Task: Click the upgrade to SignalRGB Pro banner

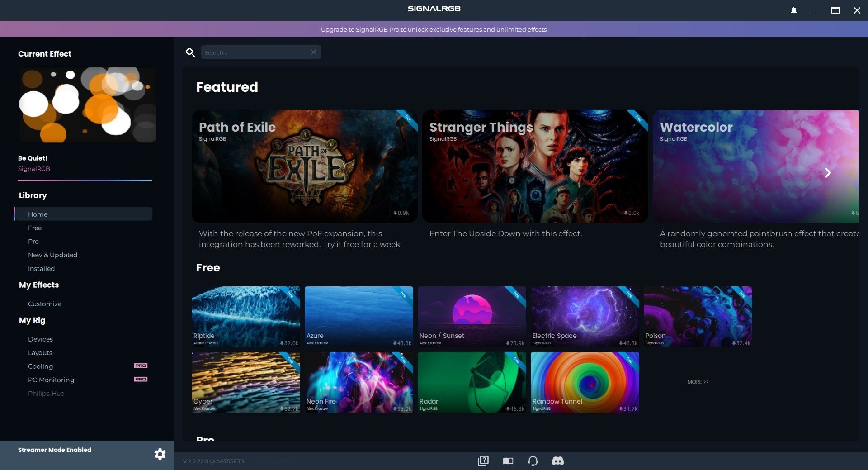Action: click(434, 29)
